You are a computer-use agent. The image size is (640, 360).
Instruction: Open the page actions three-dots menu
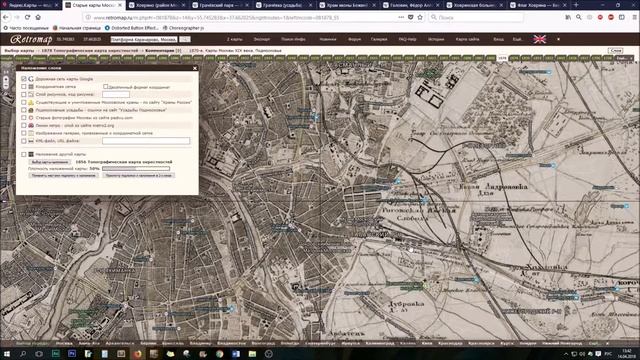[401, 17]
